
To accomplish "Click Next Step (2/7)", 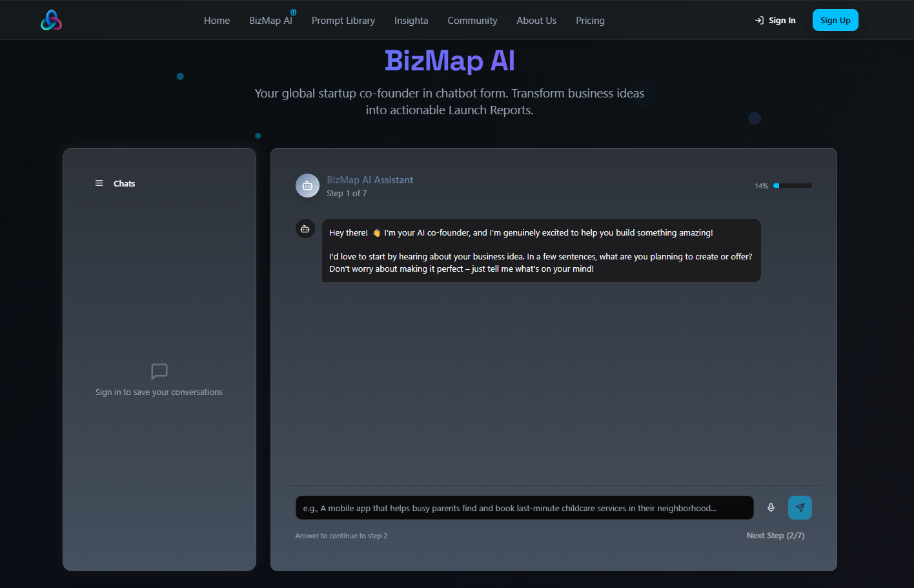I will (775, 535).
